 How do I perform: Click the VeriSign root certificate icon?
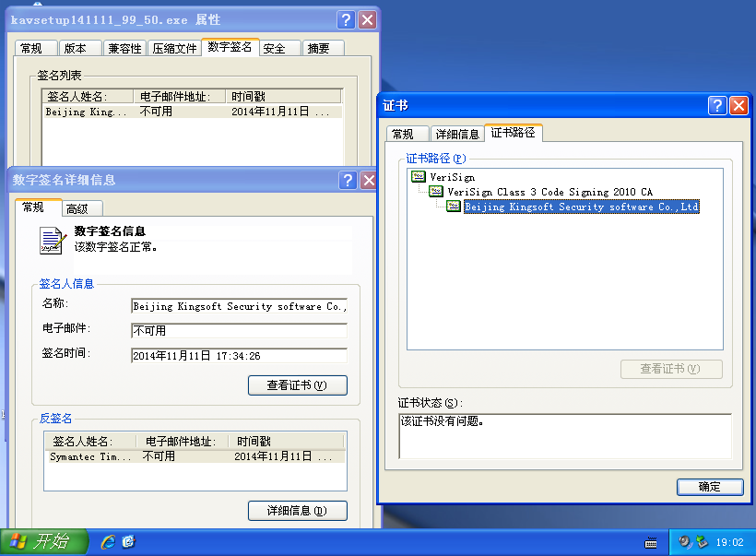tap(418, 176)
